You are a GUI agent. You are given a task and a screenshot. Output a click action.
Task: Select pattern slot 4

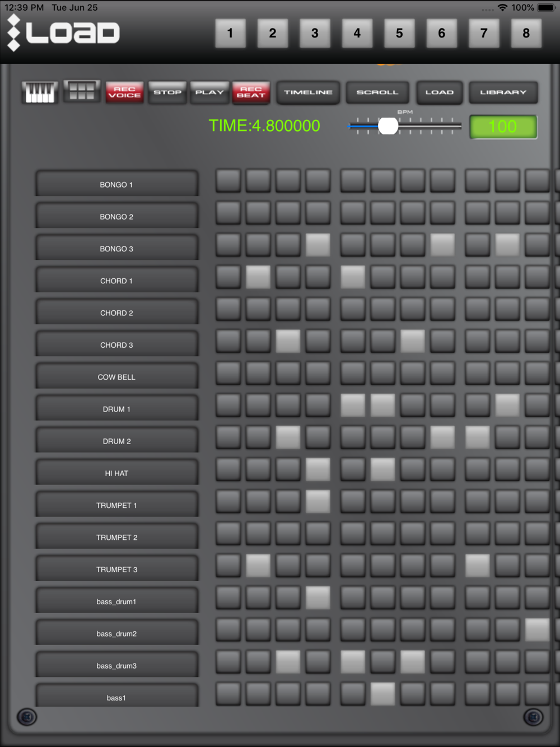pyautogui.click(x=357, y=33)
